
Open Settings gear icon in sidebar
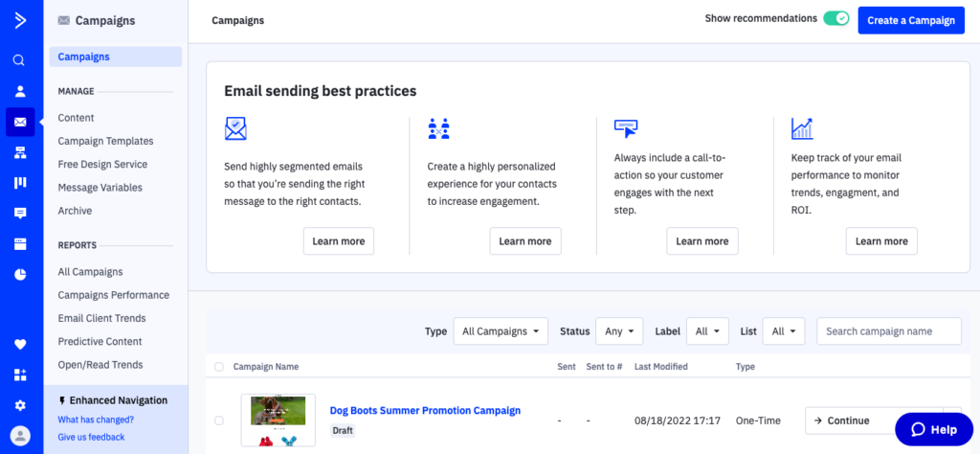pos(19,405)
